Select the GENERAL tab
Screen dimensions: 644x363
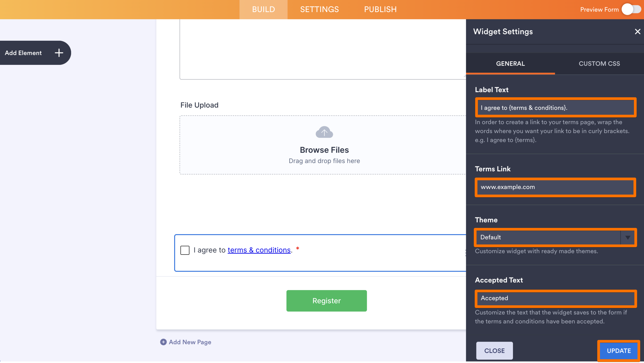(x=510, y=64)
